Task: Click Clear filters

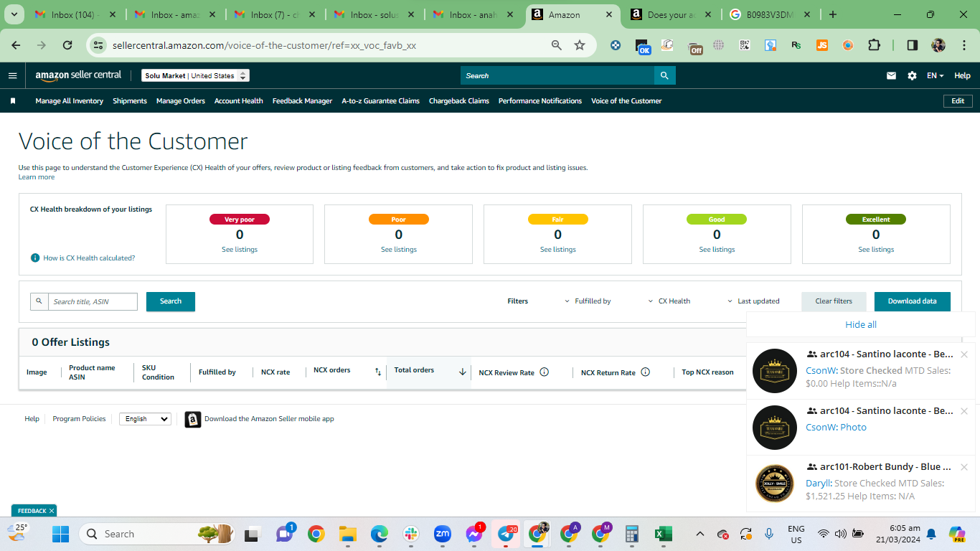Action: [x=834, y=301]
